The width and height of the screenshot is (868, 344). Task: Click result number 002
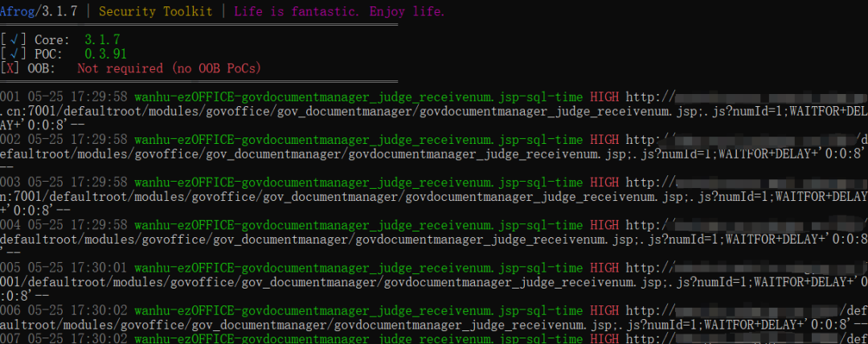[10, 140]
